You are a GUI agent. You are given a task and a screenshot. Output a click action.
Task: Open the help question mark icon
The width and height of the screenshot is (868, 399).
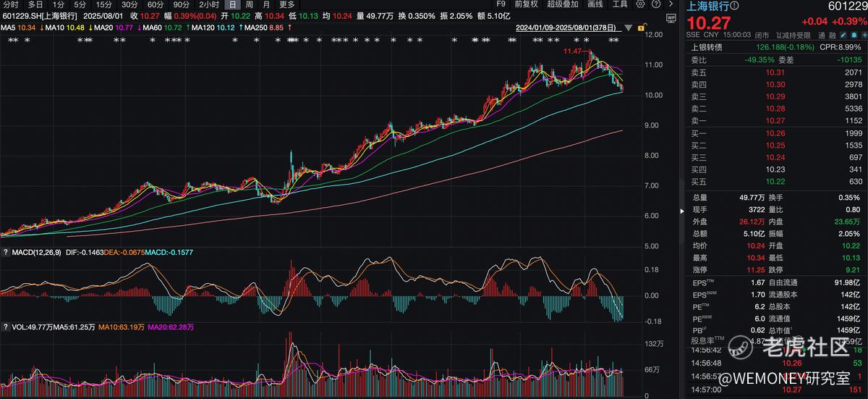point(656,4)
